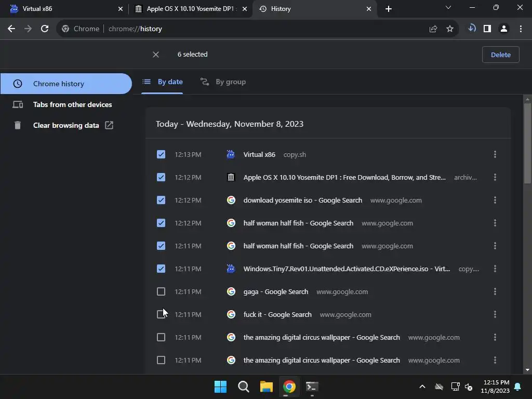Click Chrome site info icon in address bar
The height and width of the screenshot is (399, 532).
click(x=65, y=29)
